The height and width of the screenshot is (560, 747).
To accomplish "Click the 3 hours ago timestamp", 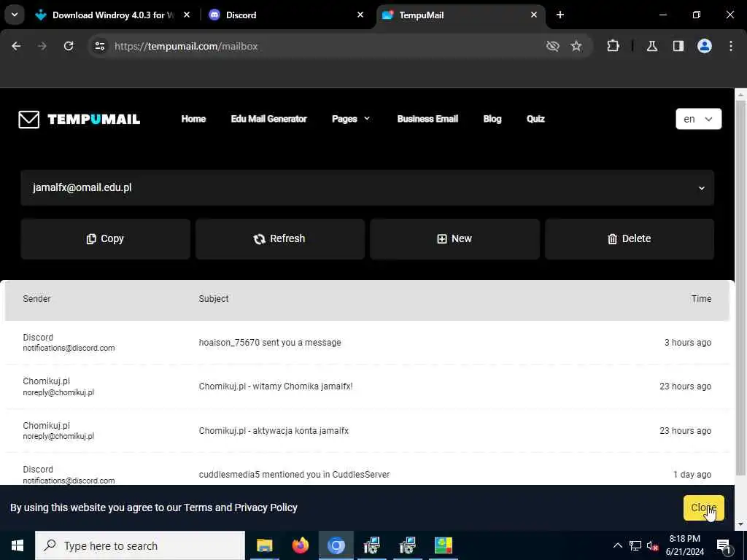I will click(688, 343).
